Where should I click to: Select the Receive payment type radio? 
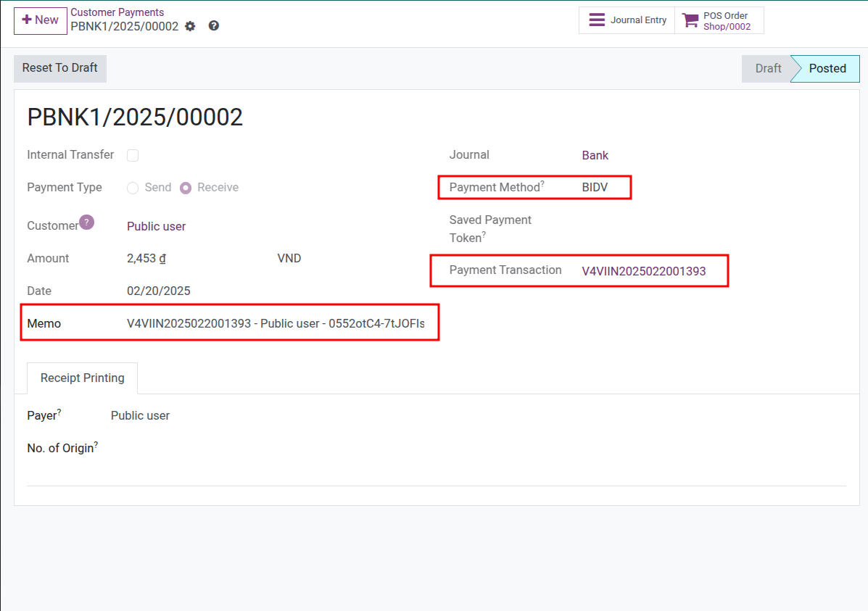pyautogui.click(x=186, y=187)
